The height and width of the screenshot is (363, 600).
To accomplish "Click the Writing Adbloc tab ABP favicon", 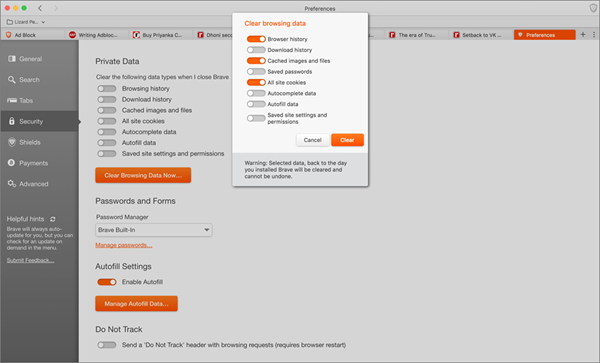I will 72,35.
